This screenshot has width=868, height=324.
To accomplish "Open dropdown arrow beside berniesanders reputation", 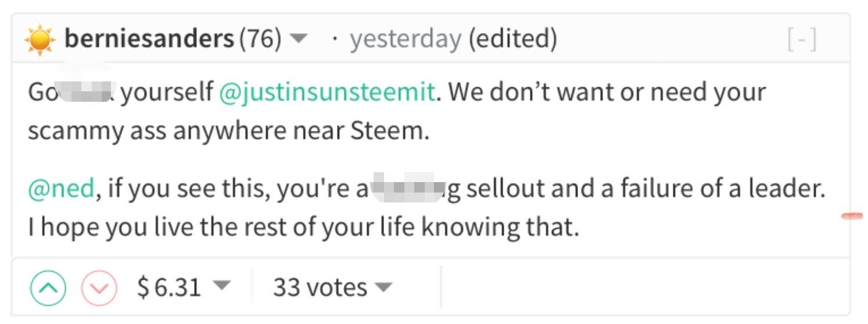I will [x=298, y=39].
